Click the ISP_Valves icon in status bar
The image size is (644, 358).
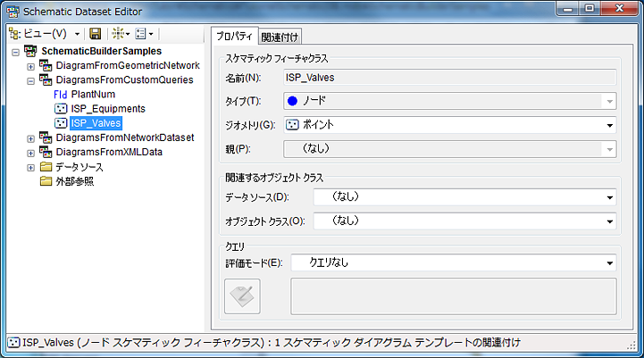pyautogui.click(x=13, y=343)
